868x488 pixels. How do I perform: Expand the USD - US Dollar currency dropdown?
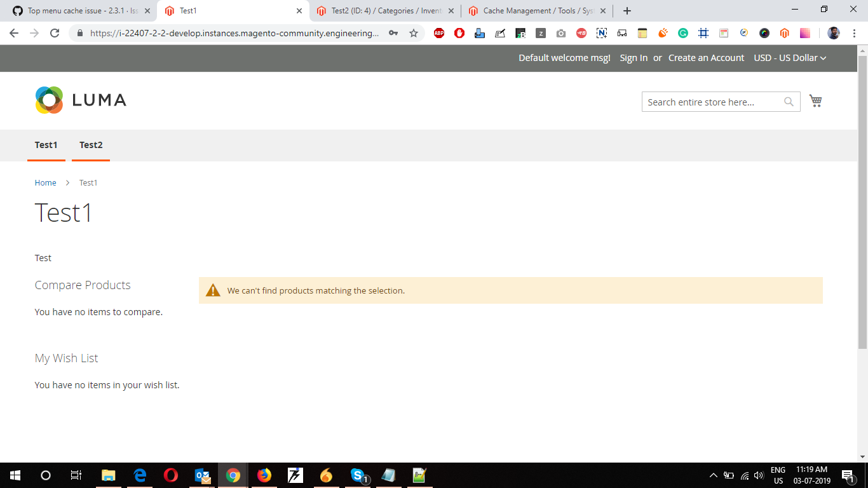point(790,58)
